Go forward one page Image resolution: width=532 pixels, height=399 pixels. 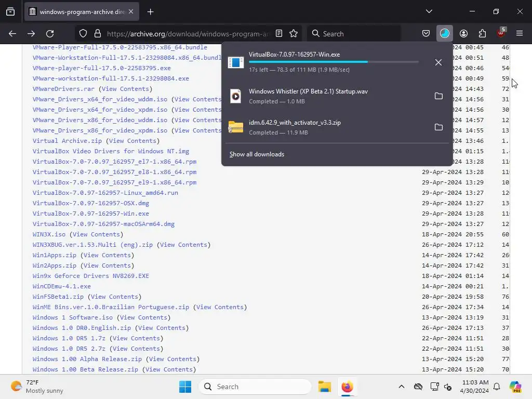(31, 34)
